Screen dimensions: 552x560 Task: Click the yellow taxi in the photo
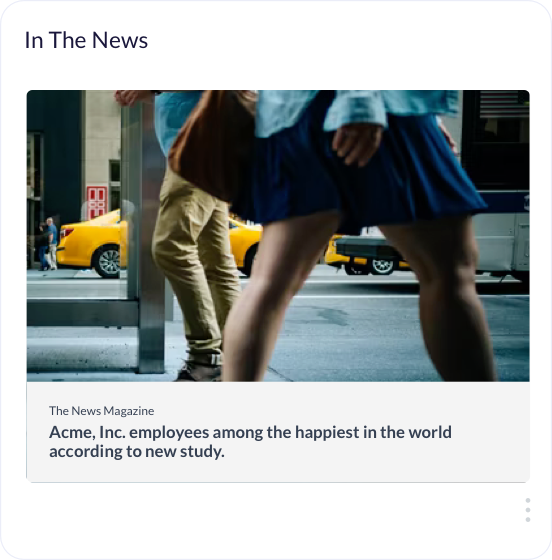pos(91,245)
